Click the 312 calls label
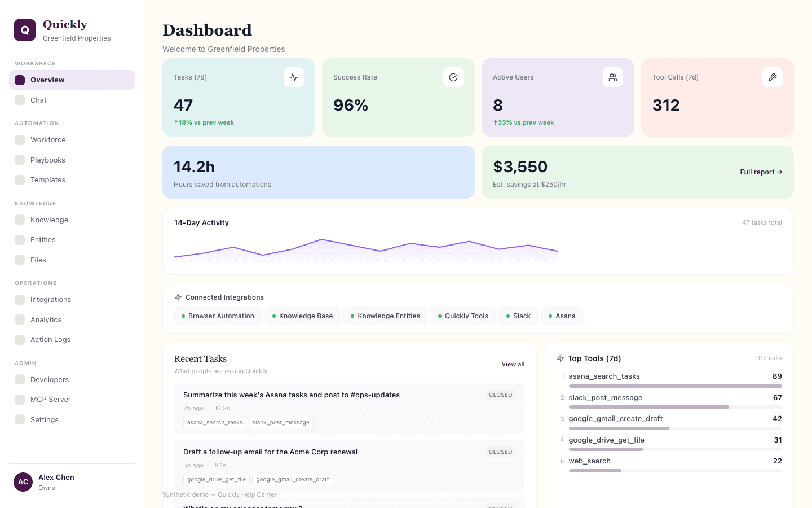The height and width of the screenshot is (508, 812). coord(769,358)
